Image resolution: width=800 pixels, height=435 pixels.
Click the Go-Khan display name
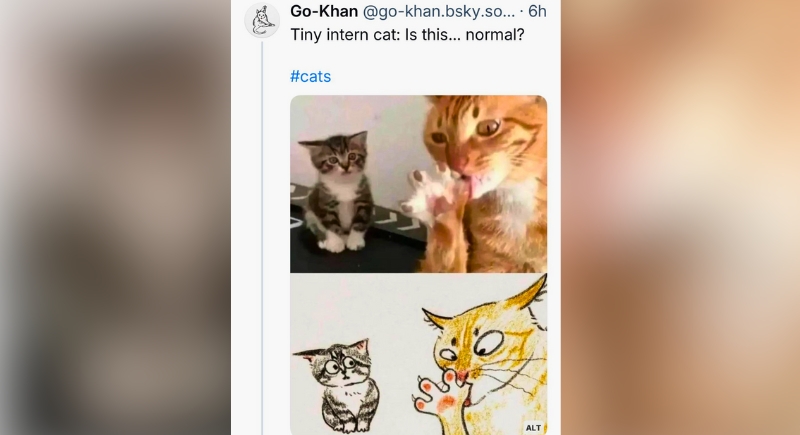point(323,11)
